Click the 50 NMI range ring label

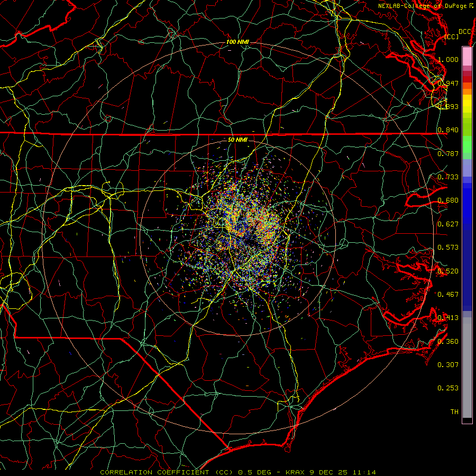pyautogui.click(x=237, y=140)
